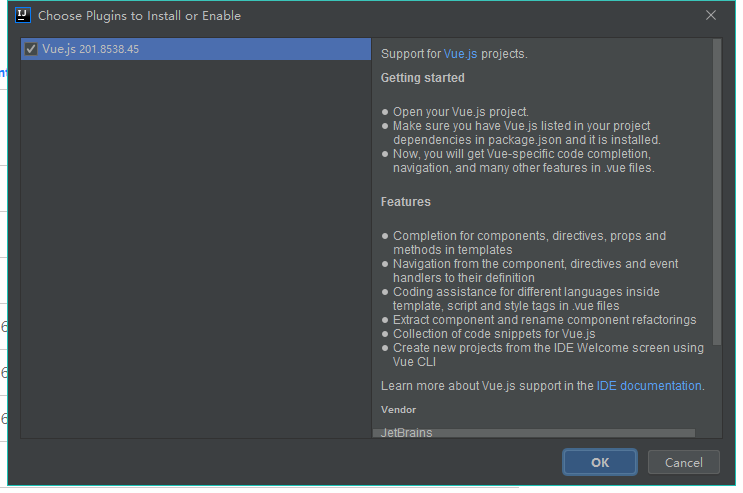This screenshot has height=493, width=743.
Task: Select the Vue.js 201.8538.45 list row
Action: pos(196,49)
